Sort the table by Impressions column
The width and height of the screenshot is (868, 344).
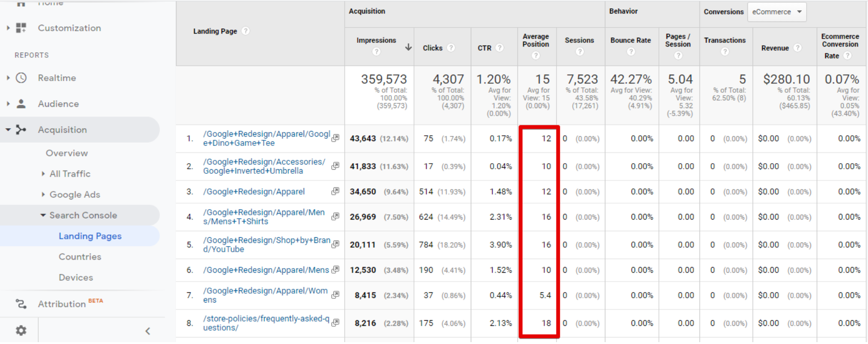click(376, 41)
